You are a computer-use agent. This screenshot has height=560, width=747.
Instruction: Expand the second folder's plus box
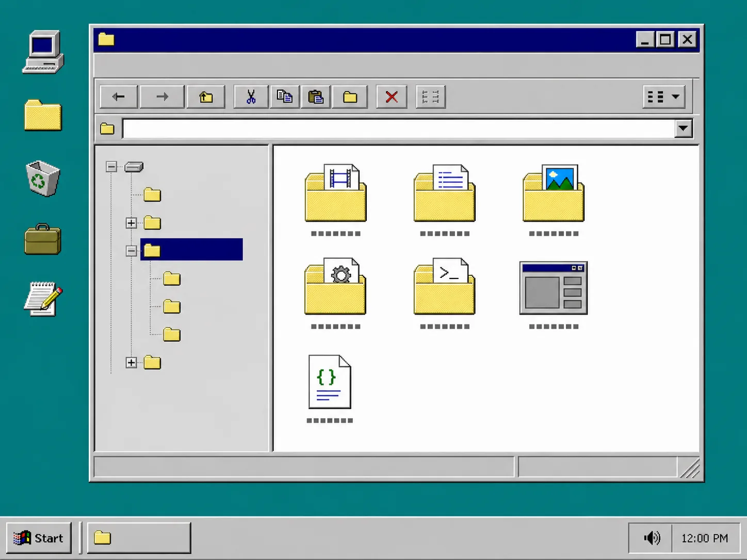[131, 223]
